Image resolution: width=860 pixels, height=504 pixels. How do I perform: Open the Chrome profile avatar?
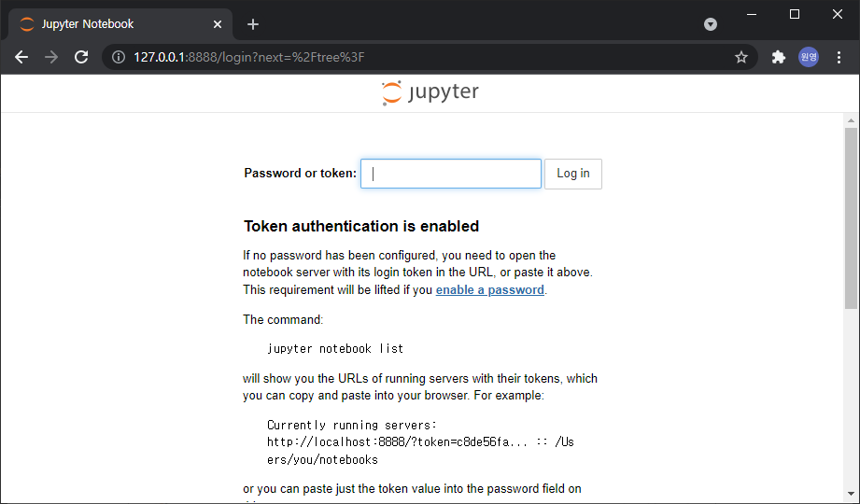809,57
